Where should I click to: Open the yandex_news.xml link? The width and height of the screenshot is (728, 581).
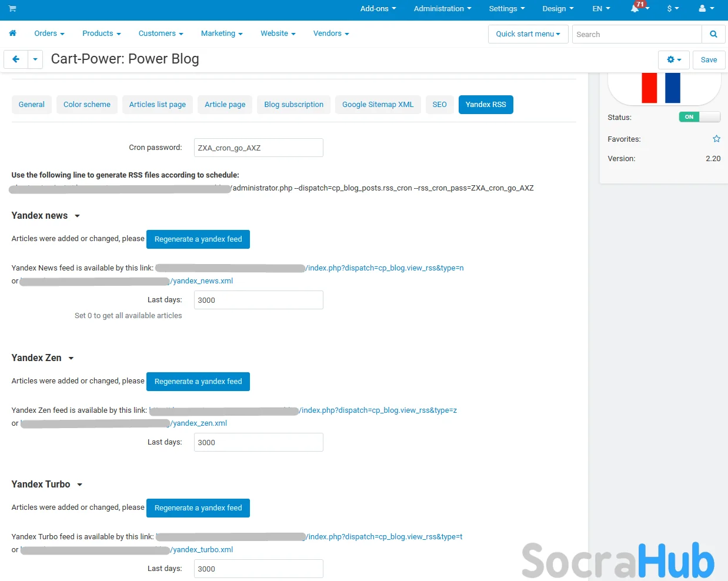pyautogui.click(x=202, y=281)
